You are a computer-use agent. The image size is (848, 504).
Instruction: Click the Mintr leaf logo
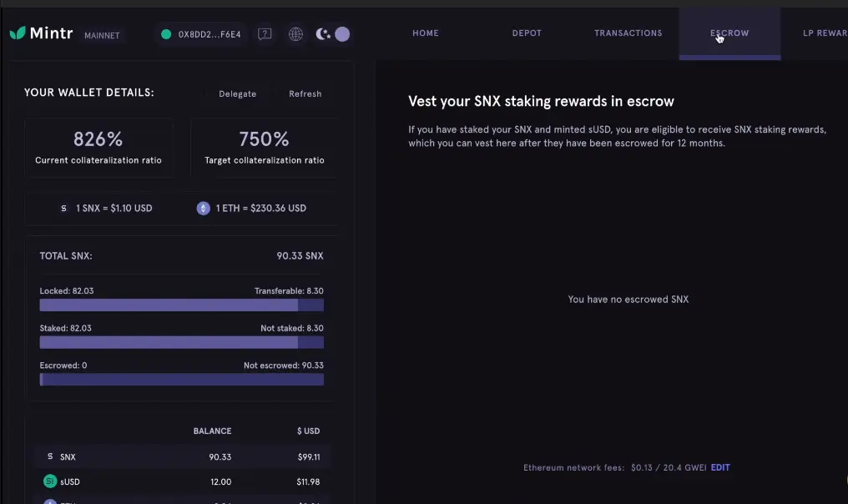pyautogui.click(x=18, y=33)
